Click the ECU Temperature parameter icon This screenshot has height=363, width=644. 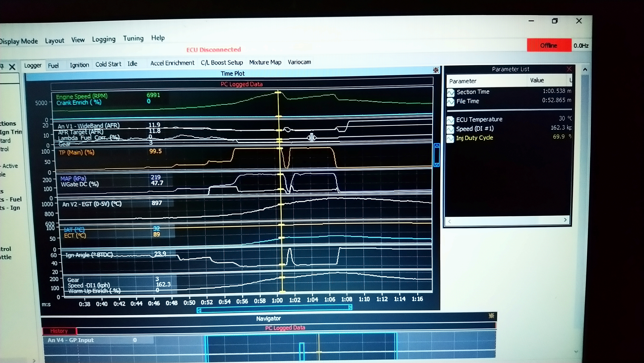click(450, 120)
